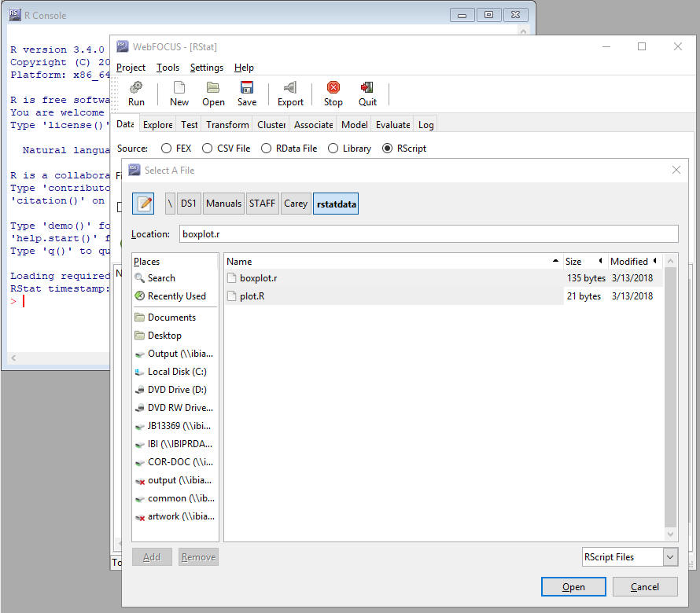Click the Cancel button in file dialog
The width and height of the screenshot is (700, 613).
pos(645,587)
